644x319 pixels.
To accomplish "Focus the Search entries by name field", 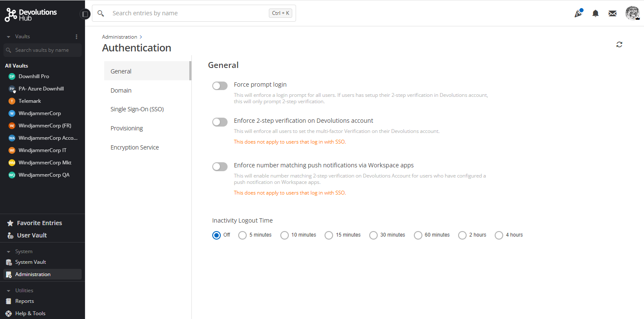I will pyautogui.click(x=194, y=13).
